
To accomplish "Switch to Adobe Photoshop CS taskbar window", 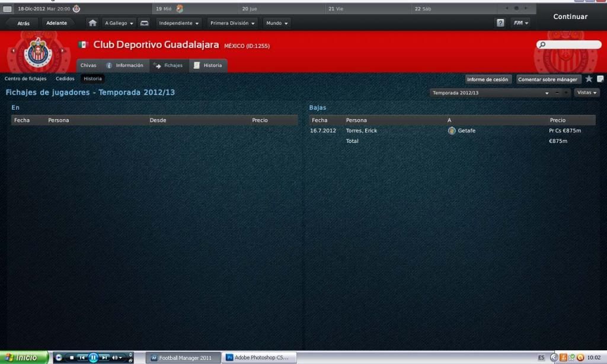I will tap(260, 358).
